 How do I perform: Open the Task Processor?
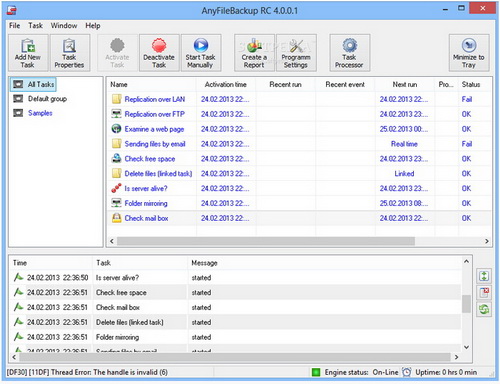coord(349,53)
